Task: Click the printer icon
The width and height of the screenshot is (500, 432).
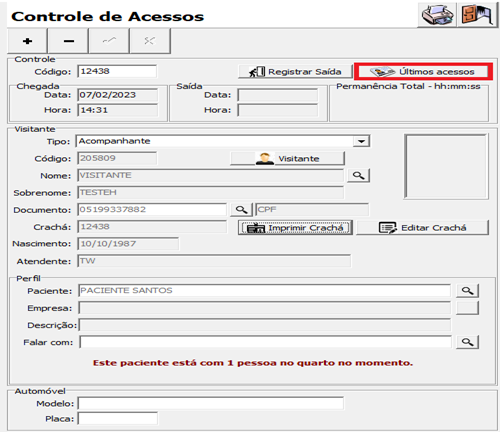Action: point(437,15)
